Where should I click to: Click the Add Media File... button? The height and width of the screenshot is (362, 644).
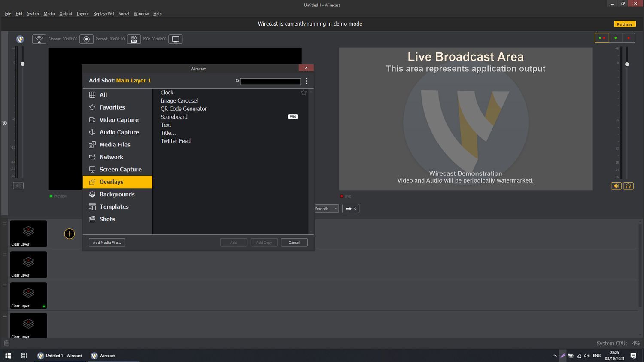click(x=107, y=243)
